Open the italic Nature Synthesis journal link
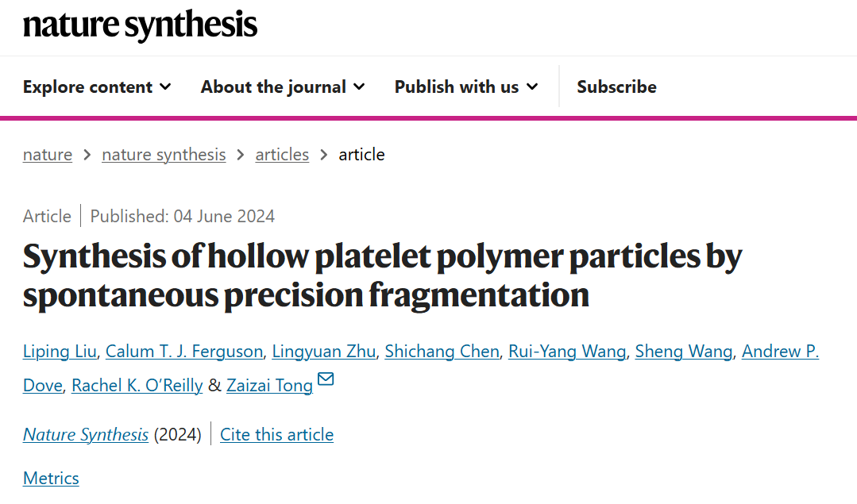This screenshot has height=504, width=857. click(86, 435)
